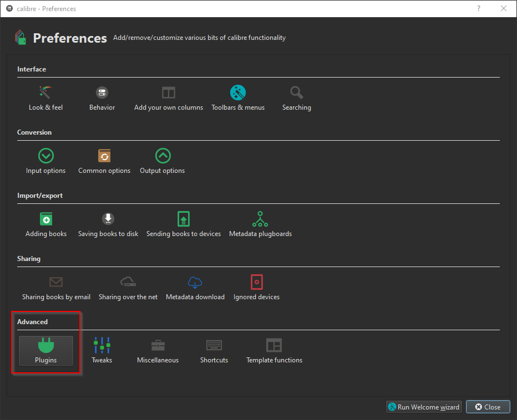Open the Shortcuts preferences
The height and width of the screenshot is (420, 517).
[214, 351]
